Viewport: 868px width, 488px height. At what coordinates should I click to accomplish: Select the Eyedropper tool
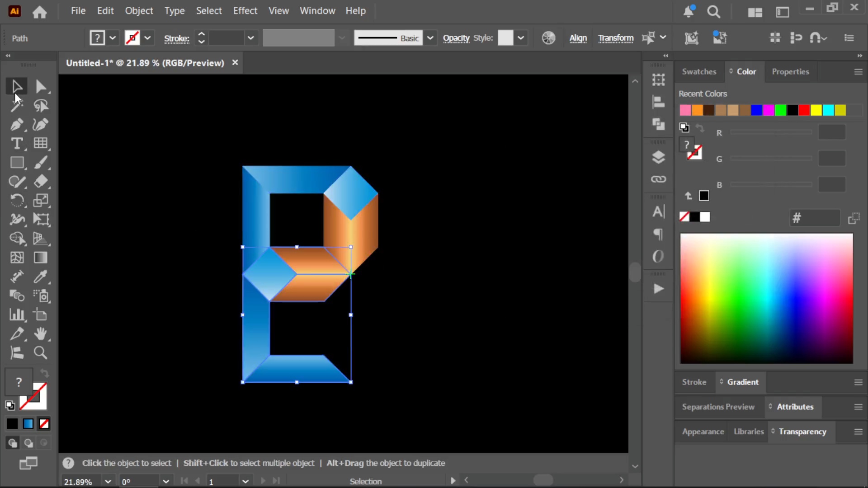click(41, 277)
